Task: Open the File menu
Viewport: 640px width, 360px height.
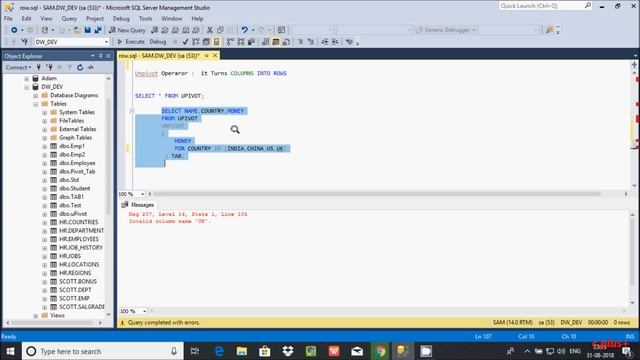Action: pyautogui.click(x=8, y=19)
